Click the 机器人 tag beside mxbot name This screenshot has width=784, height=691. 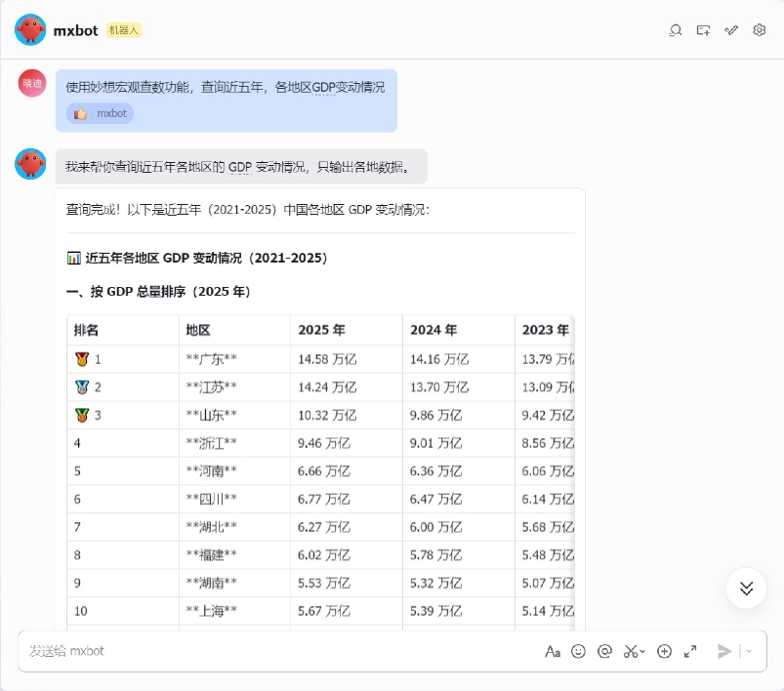124,30
